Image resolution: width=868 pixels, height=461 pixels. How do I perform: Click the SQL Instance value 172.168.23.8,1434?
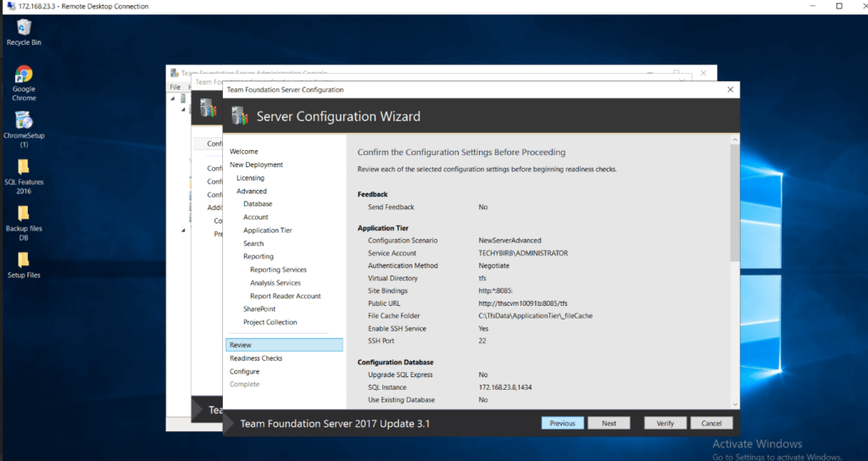(505, 387)
